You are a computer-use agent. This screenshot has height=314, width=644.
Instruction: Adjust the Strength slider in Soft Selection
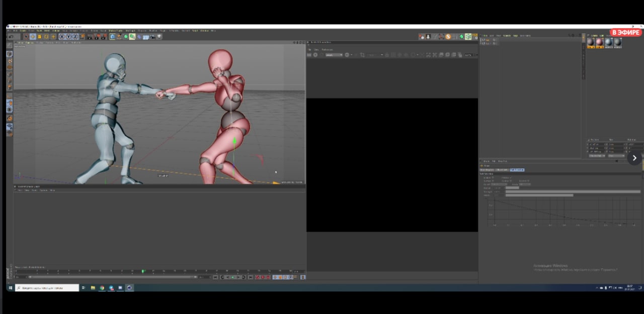(x=573, y=192)
